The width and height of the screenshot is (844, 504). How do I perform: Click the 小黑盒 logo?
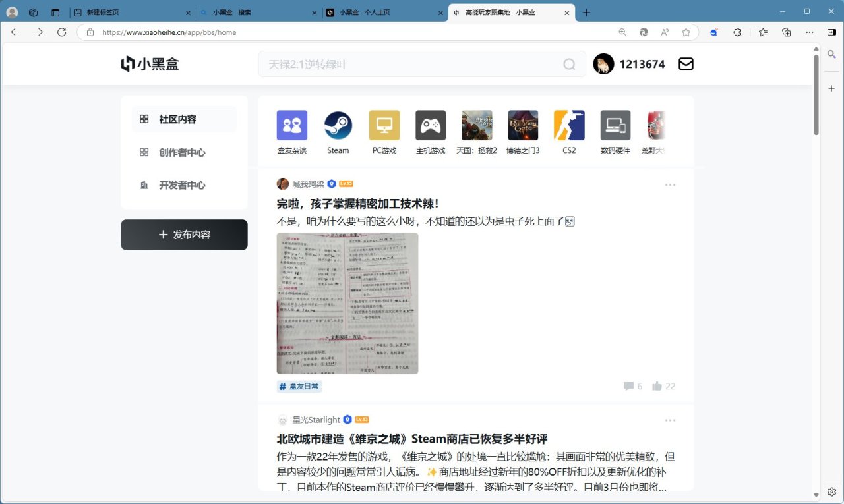pyautogui.click(x=150, y=64)
